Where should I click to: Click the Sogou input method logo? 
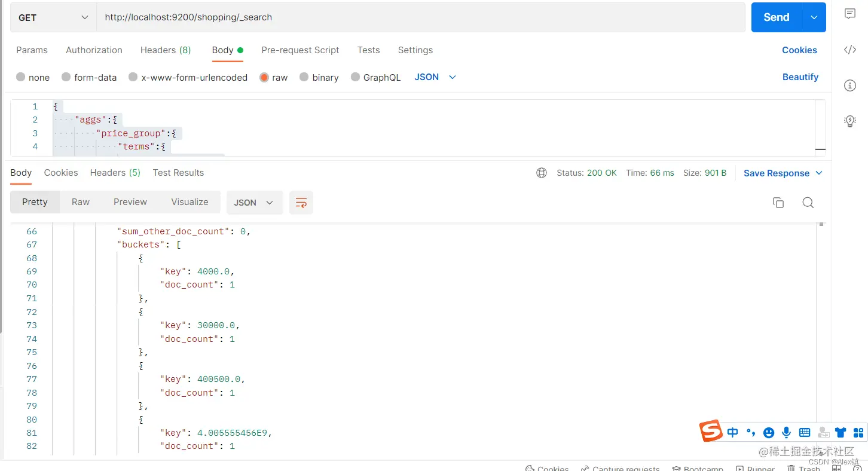(711, 431)
